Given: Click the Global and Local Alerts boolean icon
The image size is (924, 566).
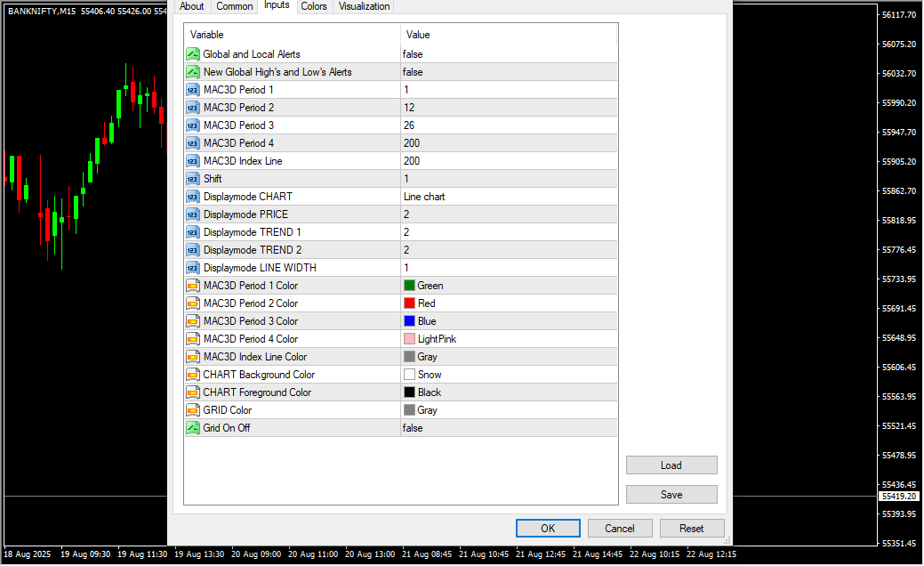Looking at the screenshot, I should [x=193, y=54].
